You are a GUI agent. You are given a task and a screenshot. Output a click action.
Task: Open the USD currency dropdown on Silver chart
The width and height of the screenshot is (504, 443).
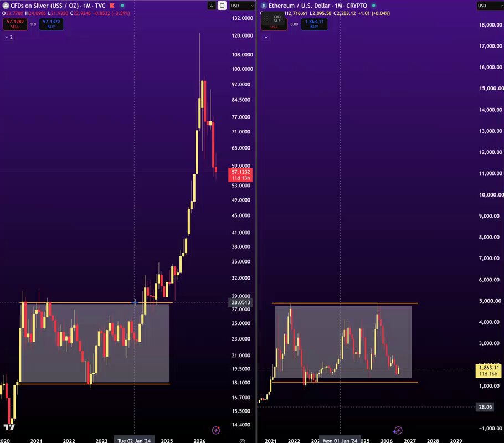click(x=243, y=6)
